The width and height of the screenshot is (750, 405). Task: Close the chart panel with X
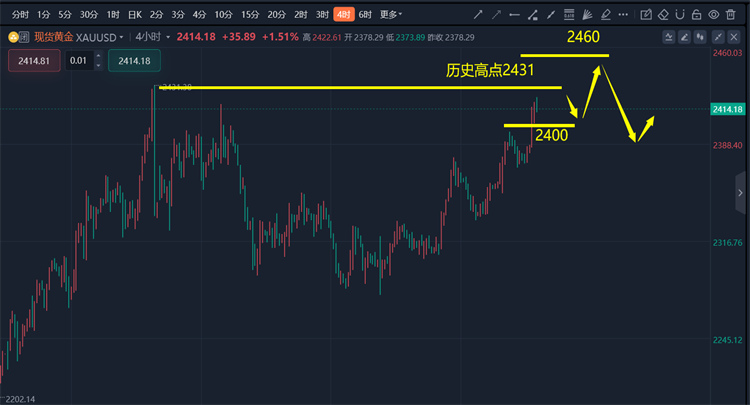click(734, 37)
